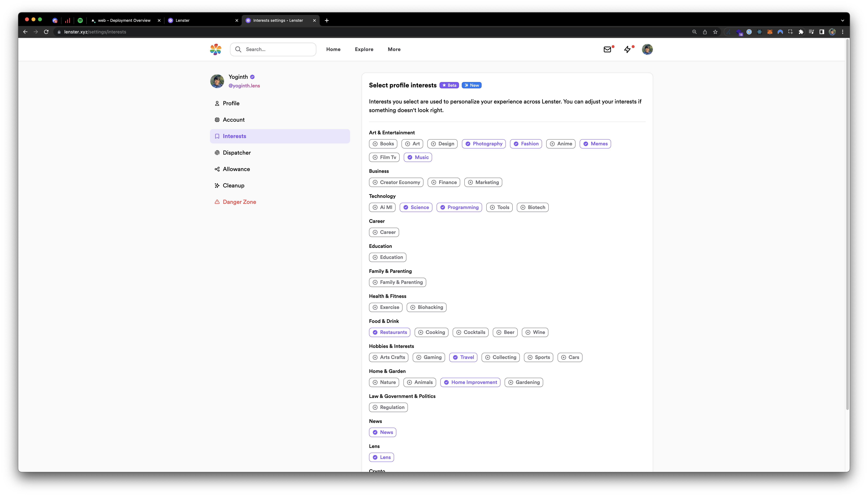Deselect the Home Improvement interest
Image resolution: width=868 pixels, height=496 pixels.
click(x=470, y=382)
